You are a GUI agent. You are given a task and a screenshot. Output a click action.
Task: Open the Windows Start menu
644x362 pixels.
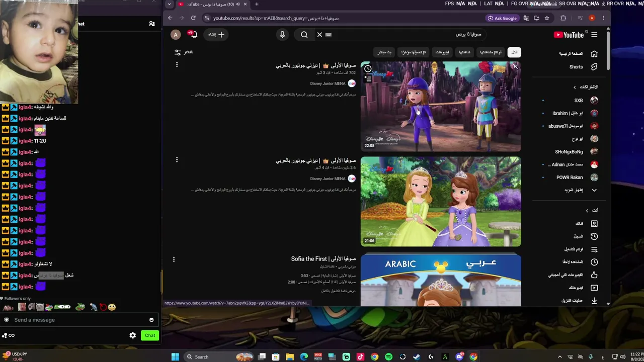point(175,357)
